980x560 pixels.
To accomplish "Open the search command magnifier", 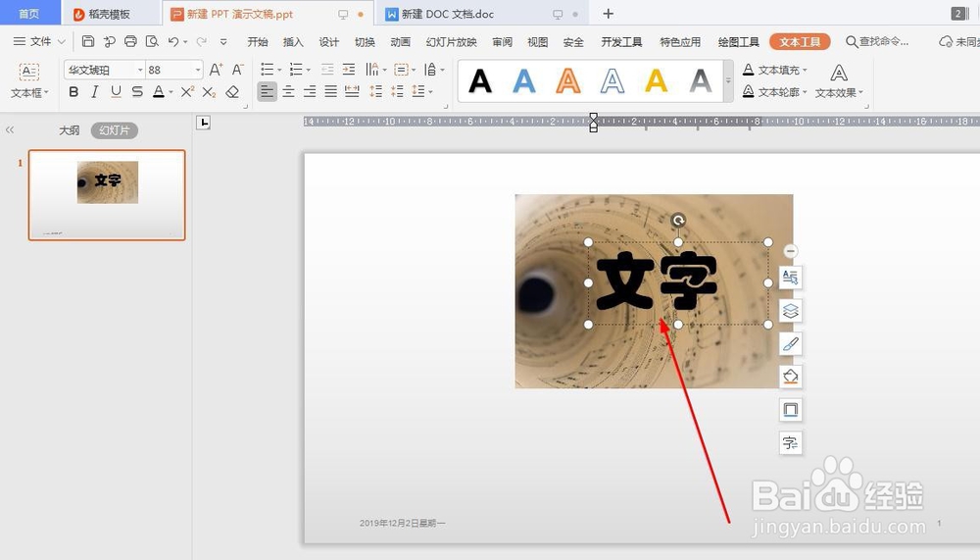I will click(x=851, y=42).
